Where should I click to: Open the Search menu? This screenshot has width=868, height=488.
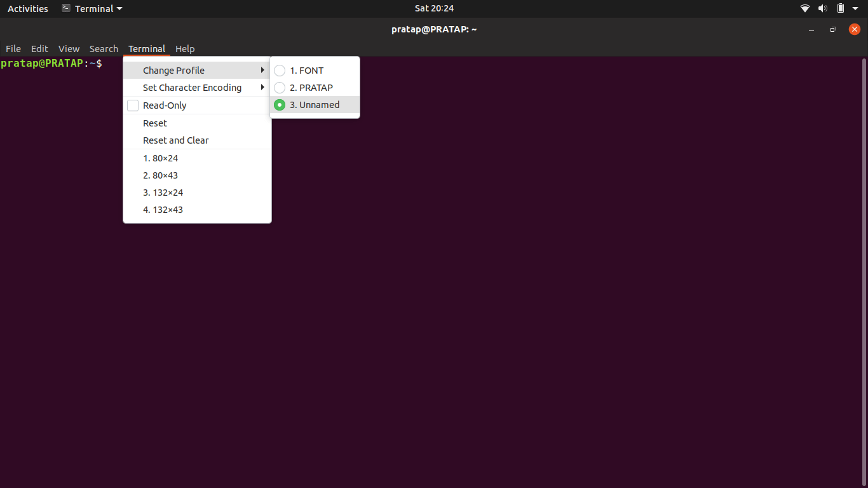click(104, 49)
